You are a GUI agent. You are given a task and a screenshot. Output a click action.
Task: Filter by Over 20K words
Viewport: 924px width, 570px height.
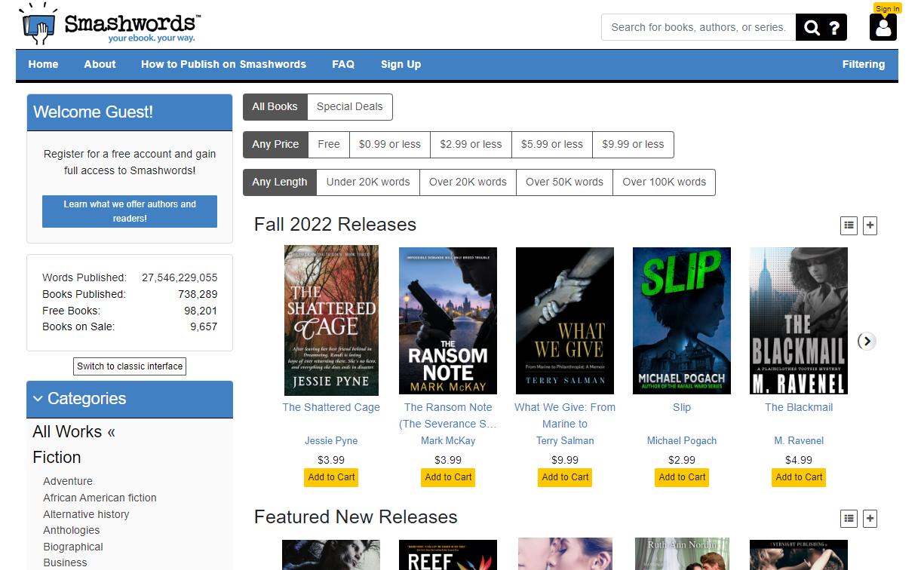[468, 182]
